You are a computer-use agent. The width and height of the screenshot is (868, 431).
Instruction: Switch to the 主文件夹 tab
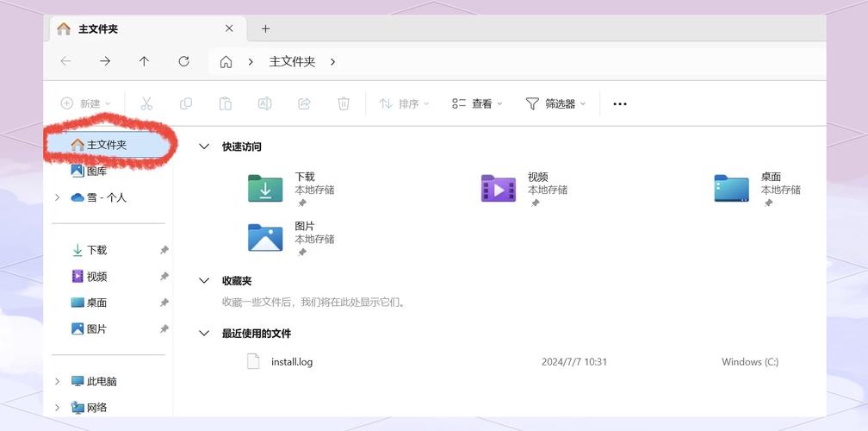[x=148, y=28]
